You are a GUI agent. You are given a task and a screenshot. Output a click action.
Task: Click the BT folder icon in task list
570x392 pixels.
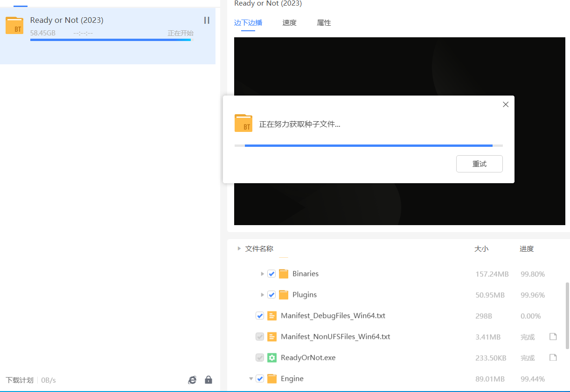click(14, 25)
